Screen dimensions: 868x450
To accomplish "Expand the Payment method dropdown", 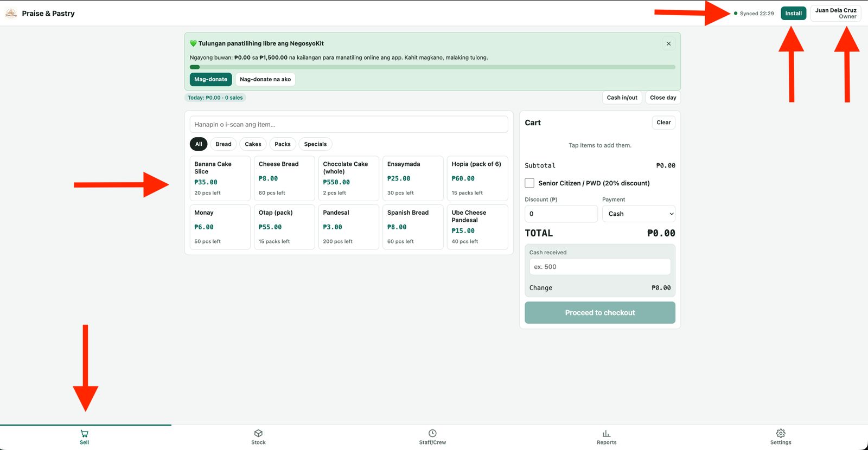I will (x=639, y=214).
